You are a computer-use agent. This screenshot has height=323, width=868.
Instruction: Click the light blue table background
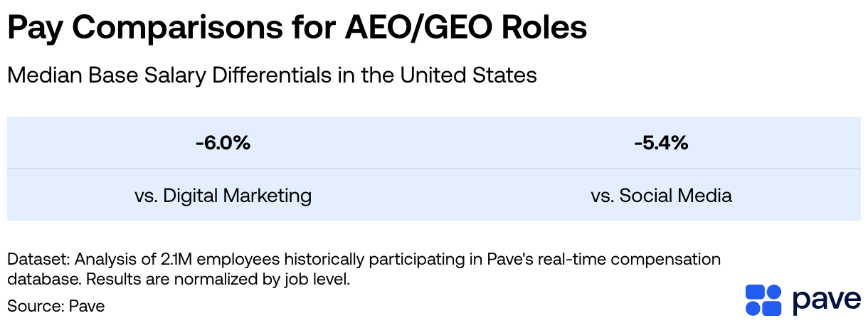(434, 169)
